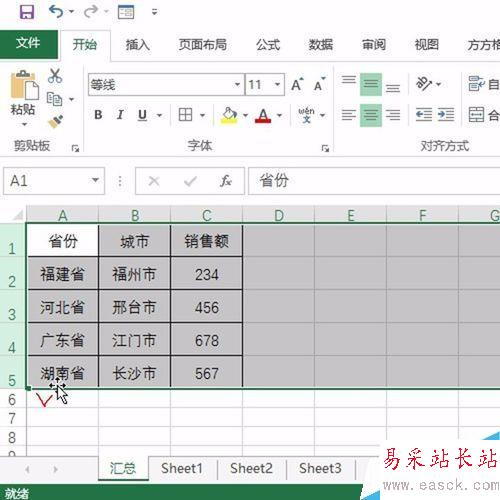Image resolution: width=500 pixels, height=500 pixels.
Task: Switch to the 插入 ribbon tab
Action: click(137, 45)
